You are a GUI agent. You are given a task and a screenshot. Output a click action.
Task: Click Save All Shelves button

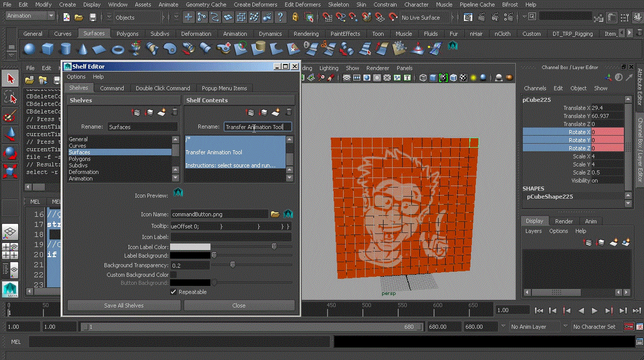click(124, 306)
